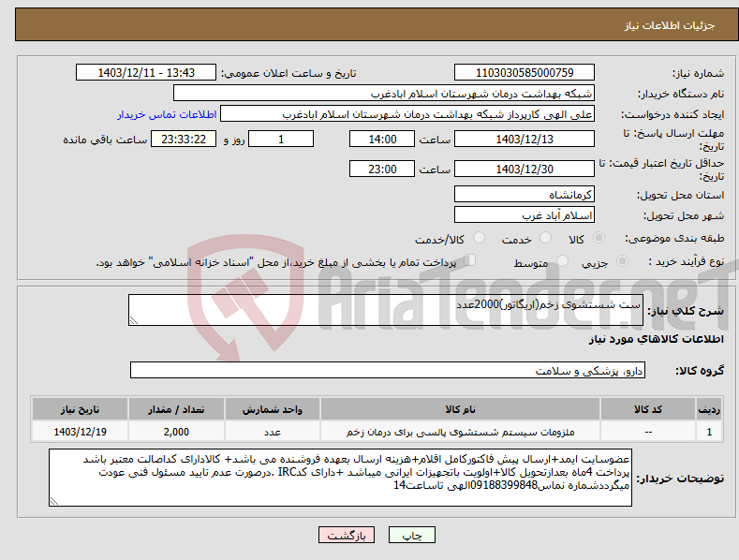This screenshot has height=560, width=739.
Task: Click the بازگشت (back) button
Action: point(347,535)
